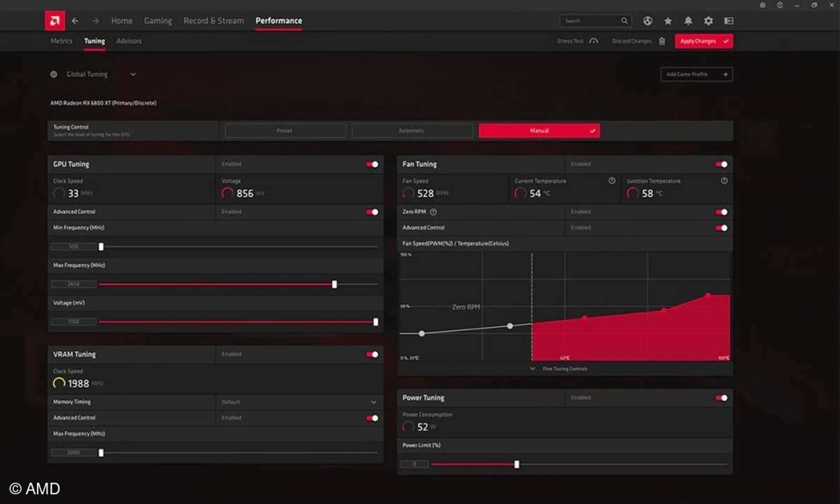Click the Power Limit slider handle
Screen dimensions: 840x504
(x=517, y=464)
